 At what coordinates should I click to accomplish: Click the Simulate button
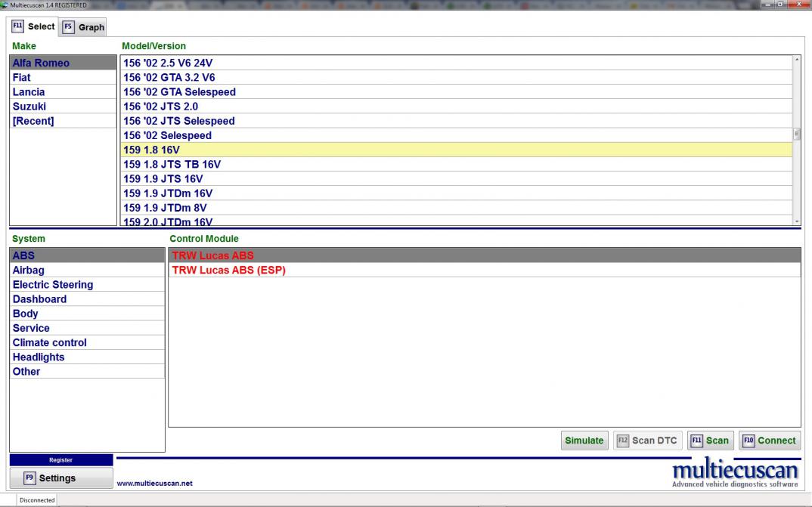point(584,441)
